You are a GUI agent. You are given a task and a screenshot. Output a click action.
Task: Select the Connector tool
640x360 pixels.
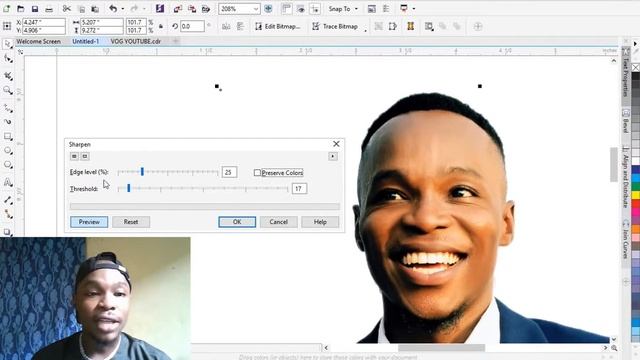(7, 214)
